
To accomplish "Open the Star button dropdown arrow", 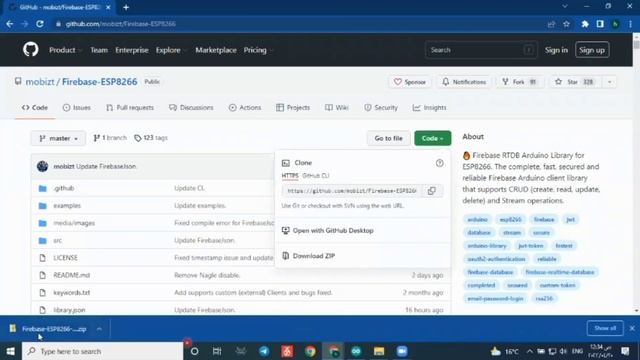I will 609,82.
